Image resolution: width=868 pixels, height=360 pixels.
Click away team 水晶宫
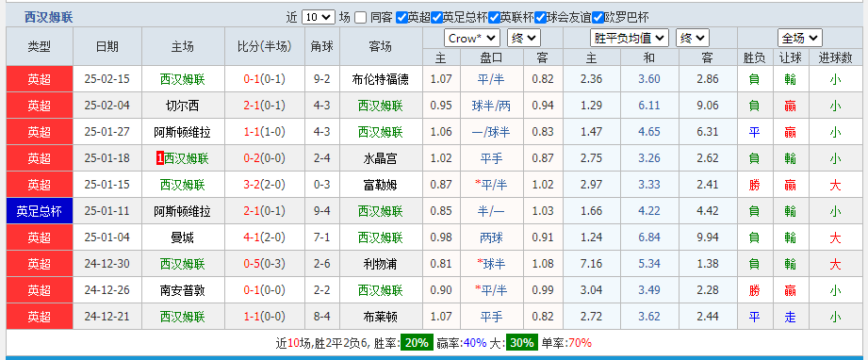pos(381,159)
